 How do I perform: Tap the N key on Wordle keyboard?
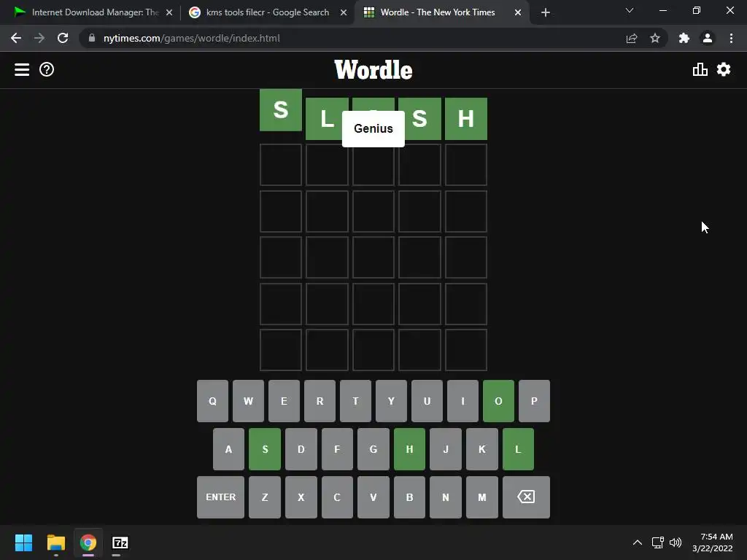coord(446,497)
